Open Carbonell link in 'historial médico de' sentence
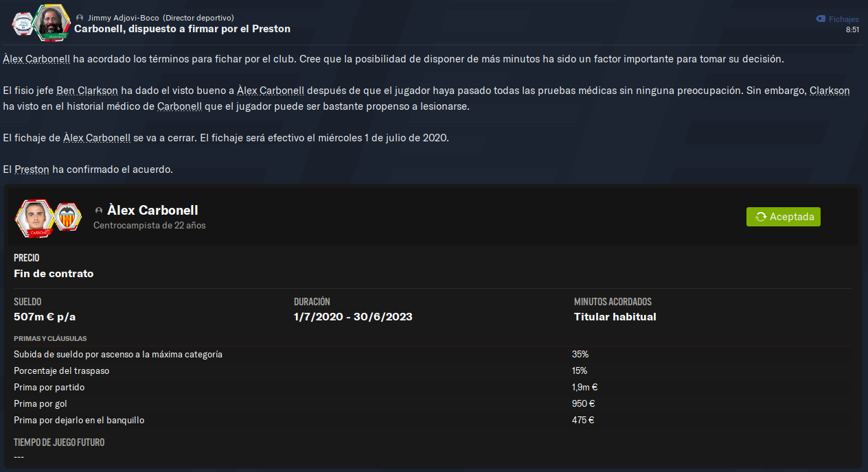Viewport: 868px width, 472px height. click(x=179, y=106)
